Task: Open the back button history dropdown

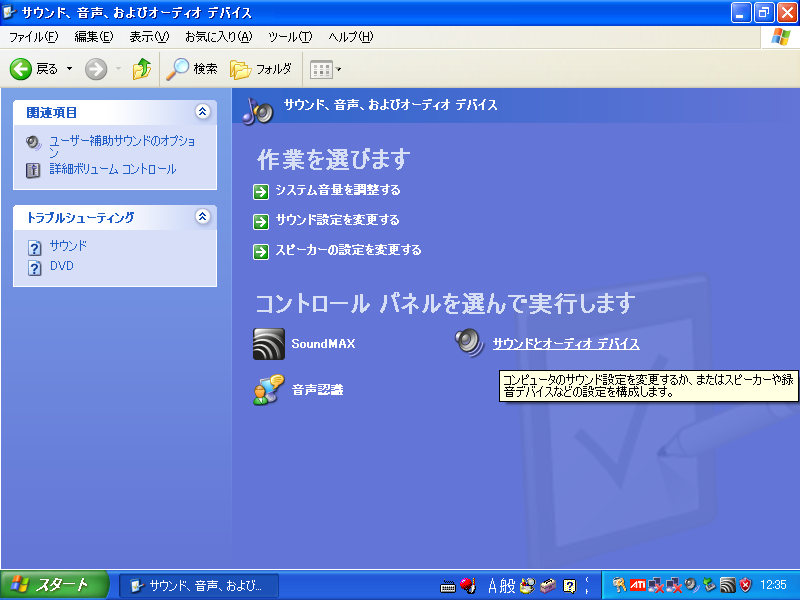Action: coord(69,68)
